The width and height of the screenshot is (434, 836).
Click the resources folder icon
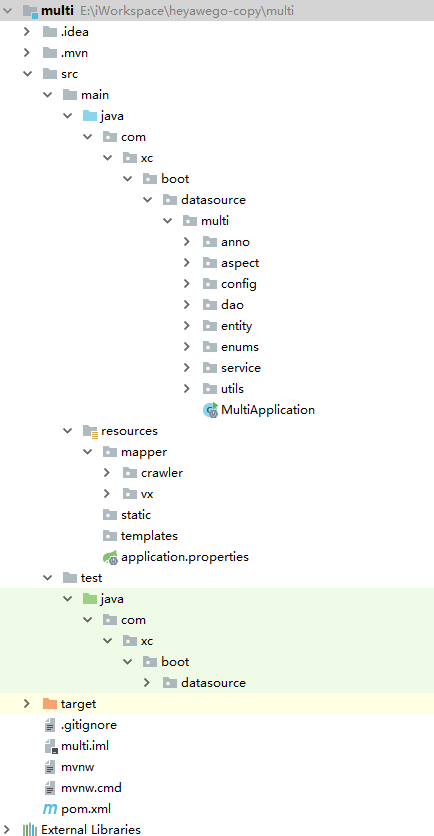click(90, 431)
